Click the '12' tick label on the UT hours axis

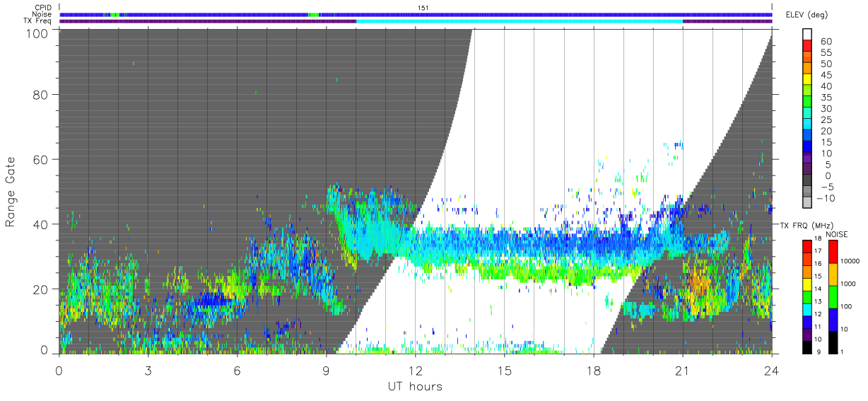[416, 370]
